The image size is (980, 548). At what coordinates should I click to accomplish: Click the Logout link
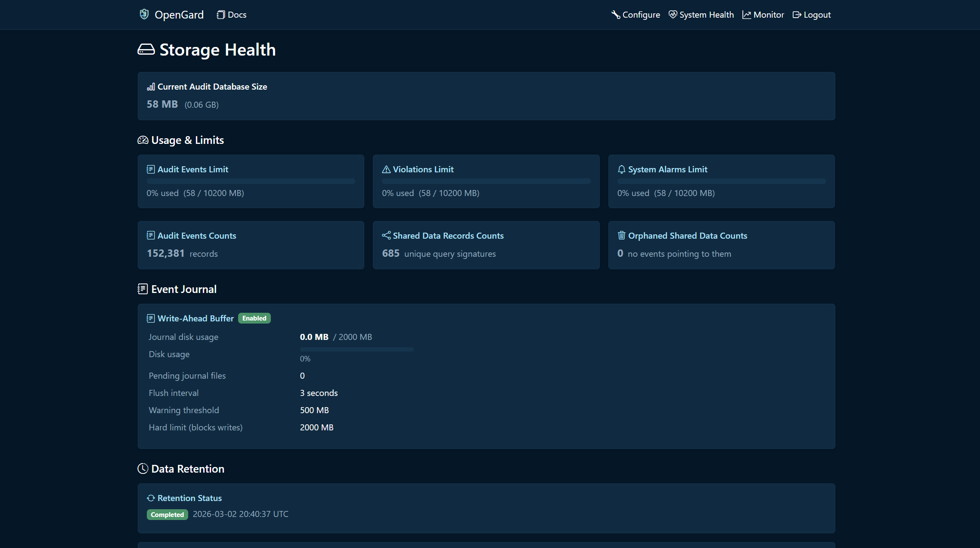(811, 14)
